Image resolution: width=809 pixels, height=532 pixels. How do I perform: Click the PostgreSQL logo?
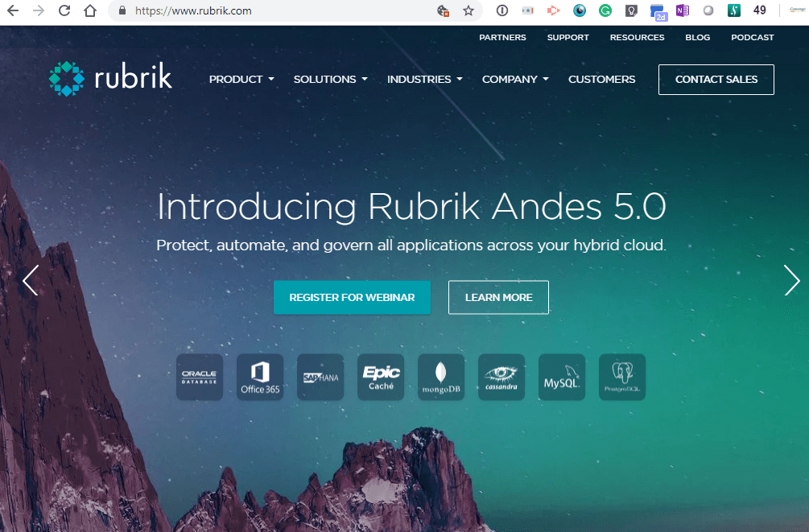point(621,377)
